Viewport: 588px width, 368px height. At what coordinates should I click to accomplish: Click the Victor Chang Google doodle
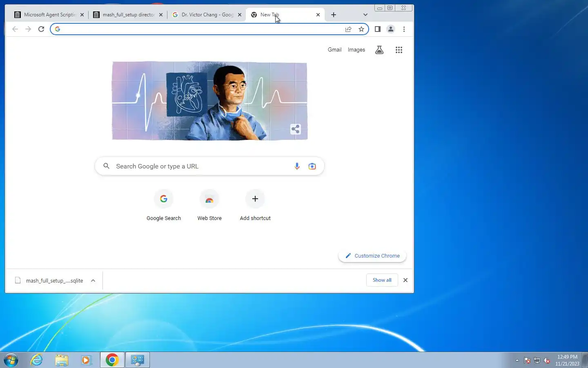209,101
